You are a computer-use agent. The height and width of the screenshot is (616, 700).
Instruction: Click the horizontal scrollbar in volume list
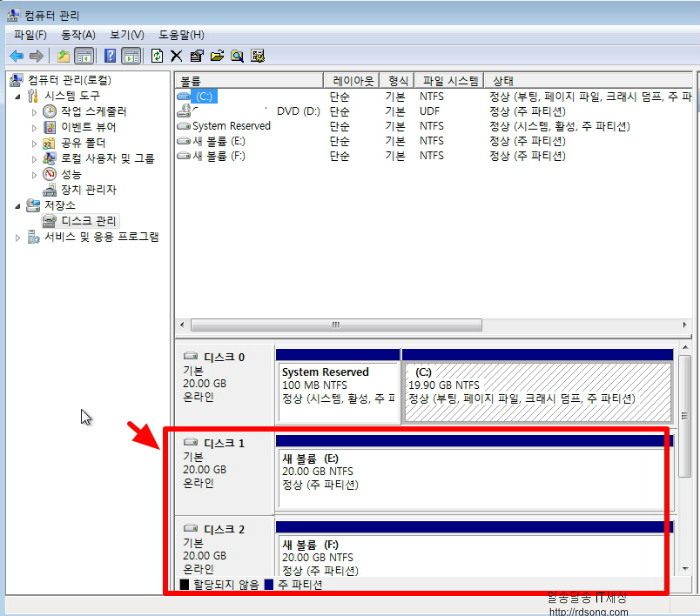point(430,325)
